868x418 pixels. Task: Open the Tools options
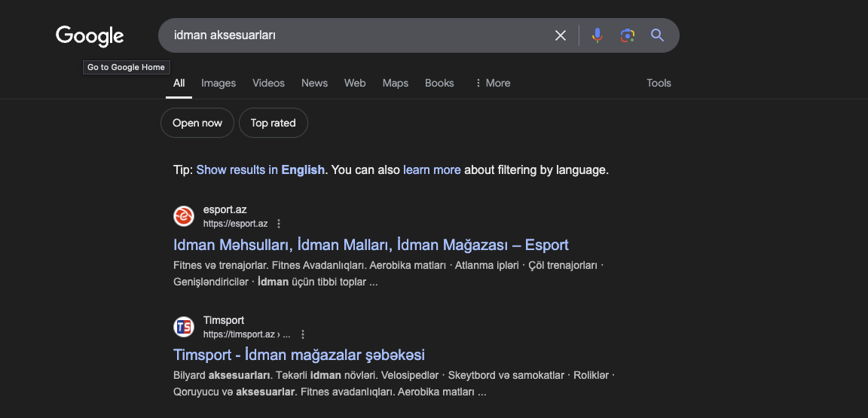click(659, 83)
